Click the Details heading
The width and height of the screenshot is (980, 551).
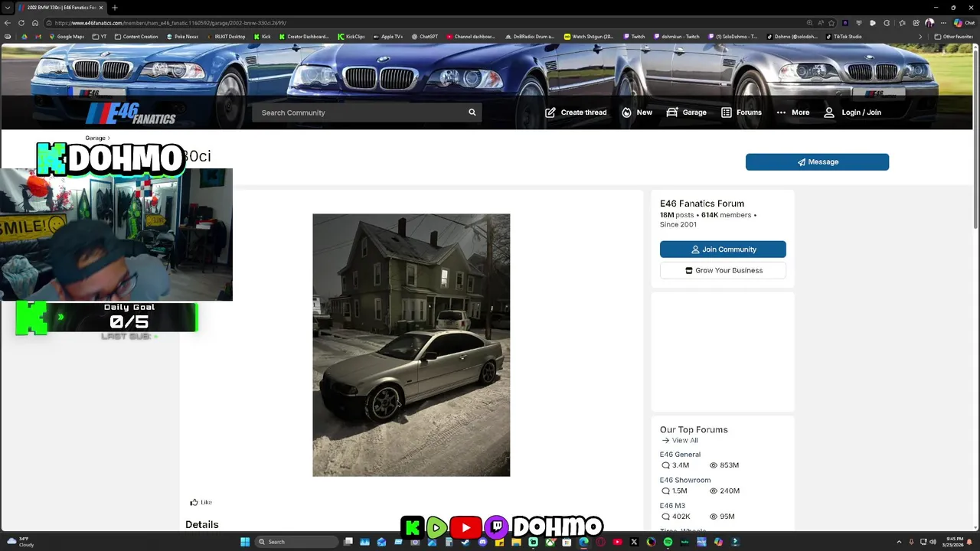(x=202, y=524)
